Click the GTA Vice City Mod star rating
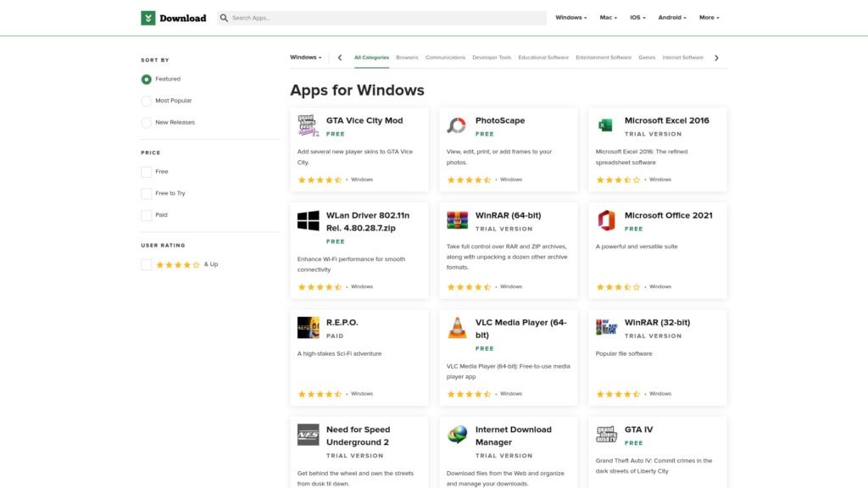Image resolution: width=868 pixels, height=488 pixels. 320,180
